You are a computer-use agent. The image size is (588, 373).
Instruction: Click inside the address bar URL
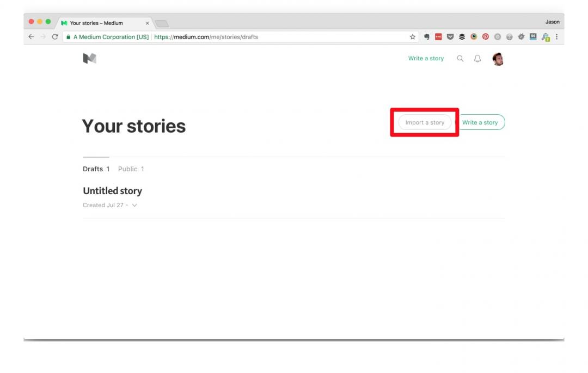point(218,37)
